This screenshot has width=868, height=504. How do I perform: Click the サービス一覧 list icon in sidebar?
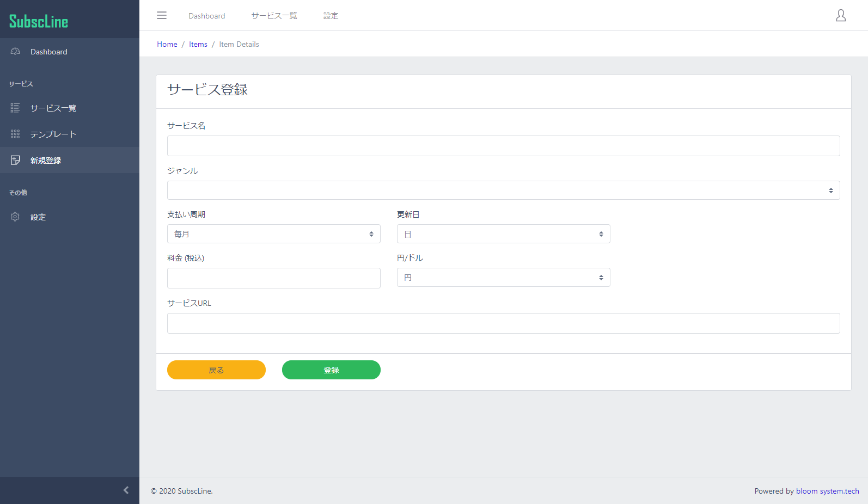tap(15, 108)
